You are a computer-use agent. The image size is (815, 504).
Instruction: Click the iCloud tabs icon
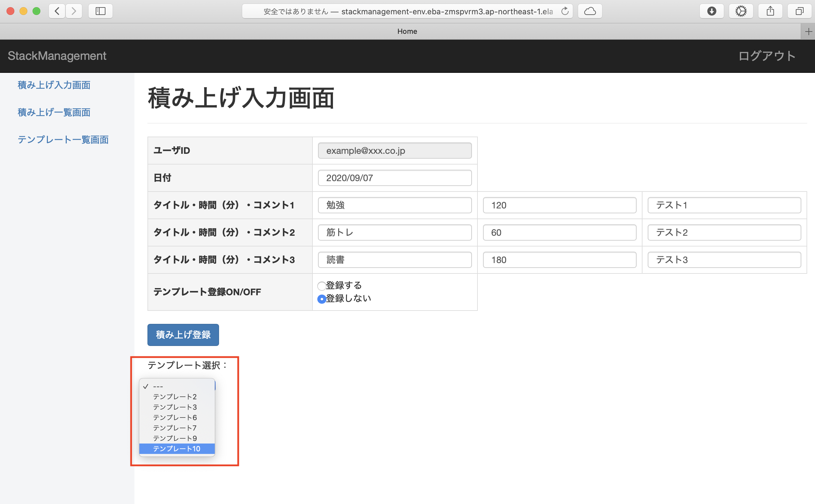589,11
